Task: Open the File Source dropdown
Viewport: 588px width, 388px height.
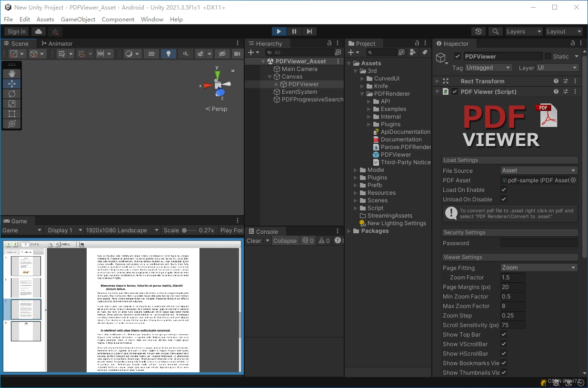Action: (538, 170)
